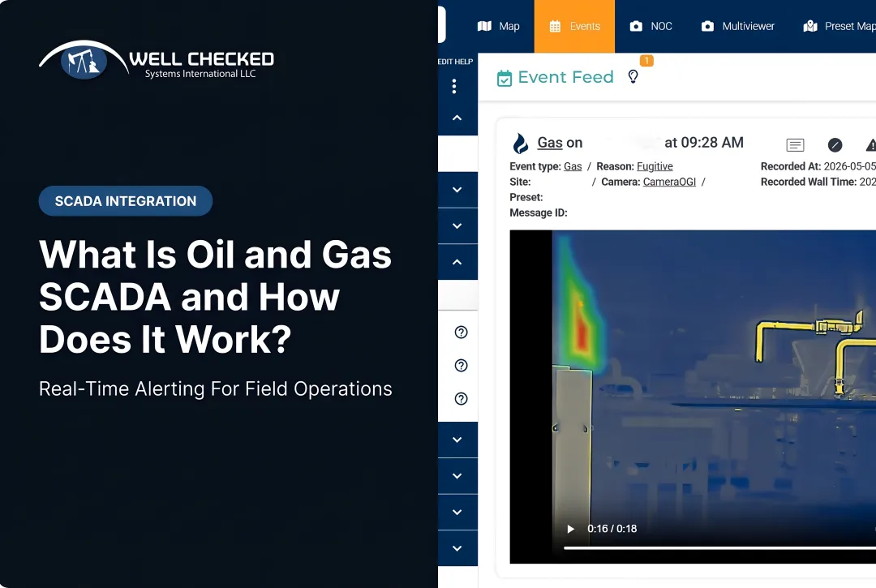Click the Map tab's folded-map icon

[x=484, y=26]
